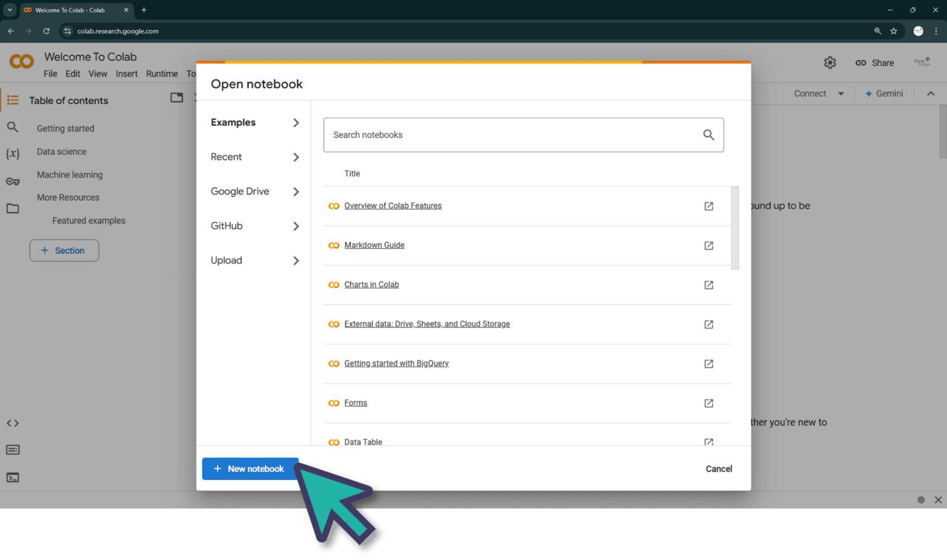Open the Terminal icon in sidebar
The width and height of the screenshot is (947, 560).
(12, 477)
